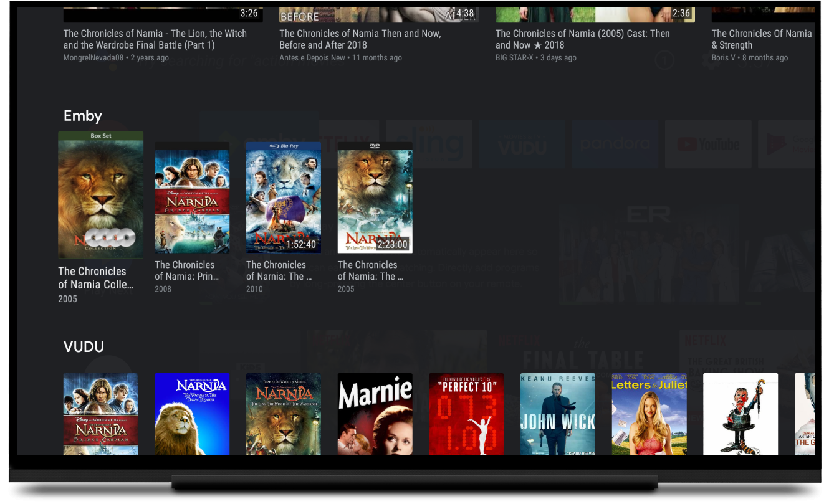Click uploader line "Boris V • 8 months ago"
Image resolution: width=834 pixels, height=504 pixels.
[750, 58]
